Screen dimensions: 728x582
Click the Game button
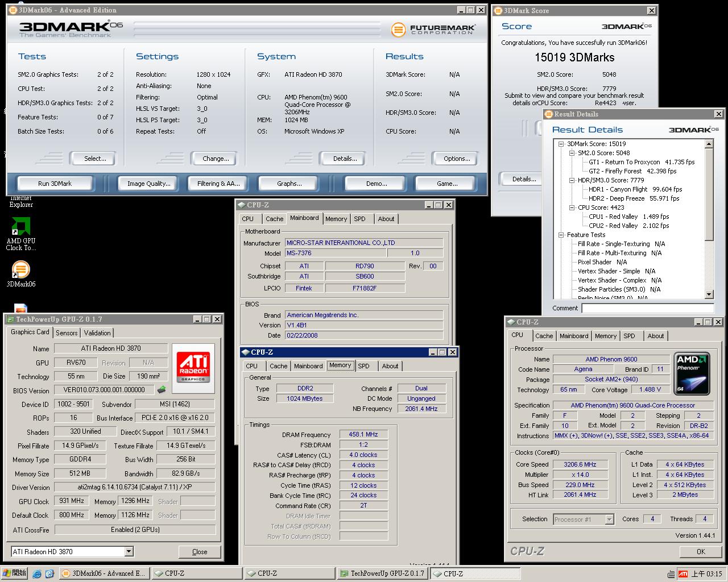click(x=446, y=184)
